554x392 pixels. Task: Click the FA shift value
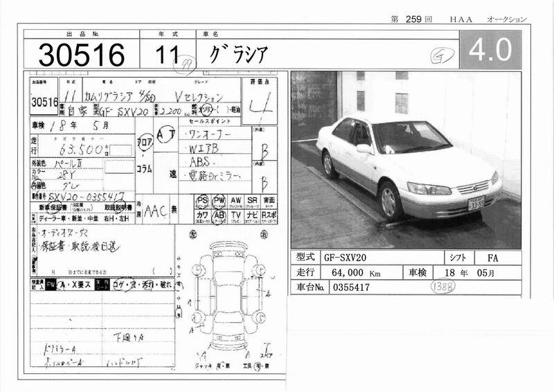pos(492,258)
